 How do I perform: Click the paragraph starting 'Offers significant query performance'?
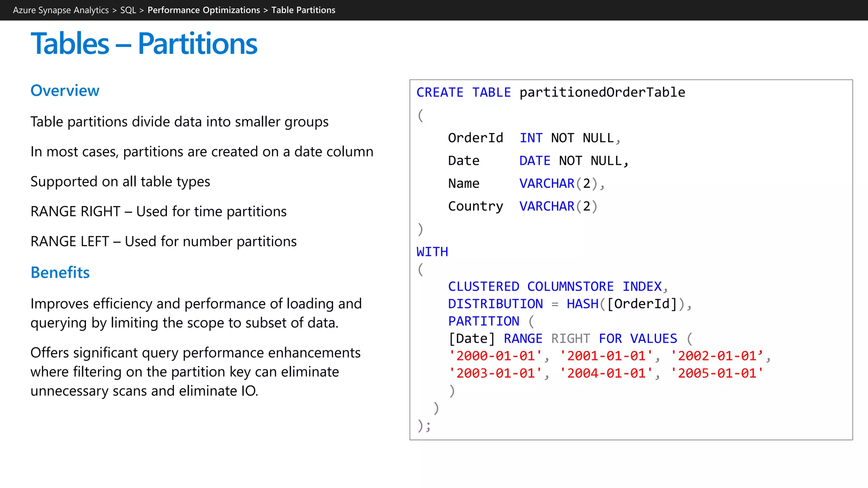coord(195,372)
